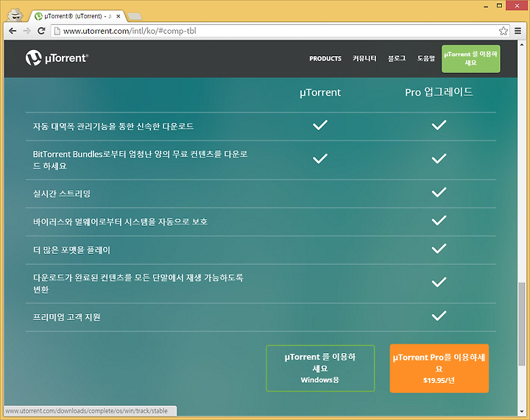
Task: Click the 바이러스와 멀웨어 보호 row text
Action: point(120,222)
